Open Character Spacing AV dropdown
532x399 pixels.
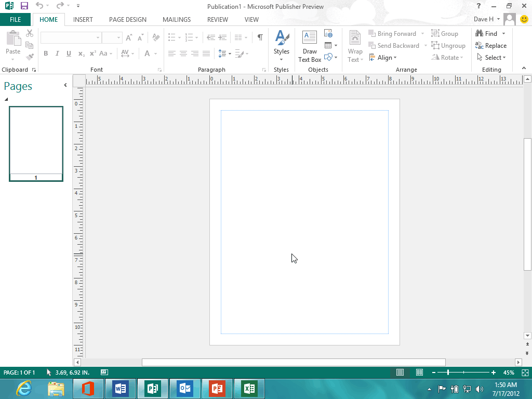click(x=127, y=54)
